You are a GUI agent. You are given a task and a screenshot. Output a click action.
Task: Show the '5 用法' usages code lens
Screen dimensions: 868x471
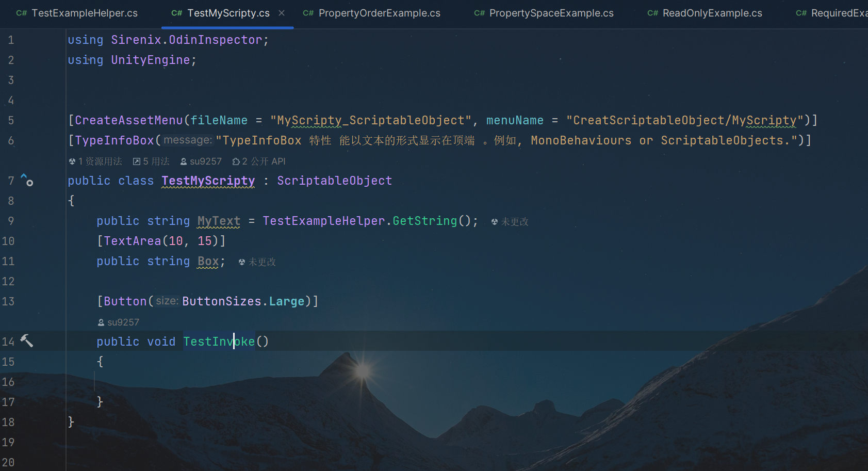pos(151,161)
